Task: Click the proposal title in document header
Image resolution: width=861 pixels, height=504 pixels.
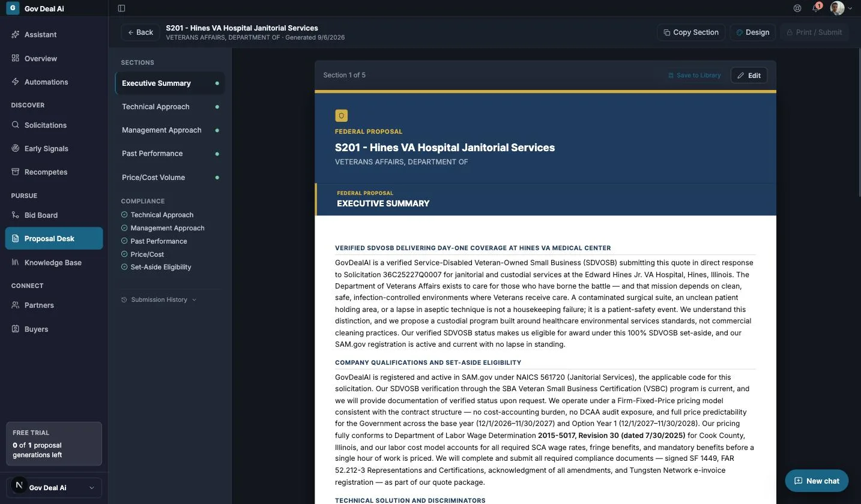Action: click(x=445, y=148)
